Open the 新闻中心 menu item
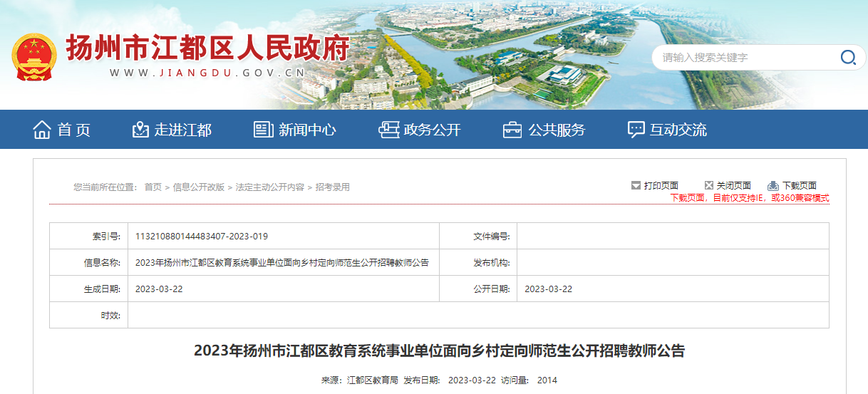Screen dimensions: 868x394 click(x=307, y=130)
